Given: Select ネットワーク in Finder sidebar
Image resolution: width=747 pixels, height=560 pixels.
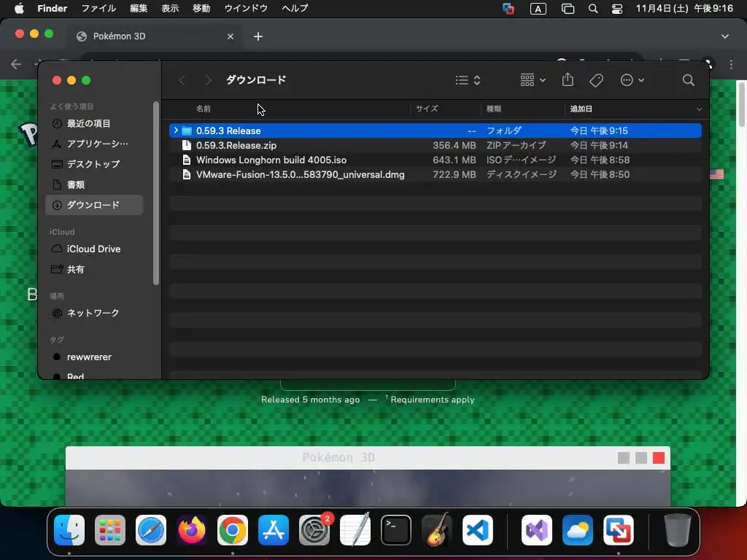Looking at the screenshot, I should pos(94,313).
